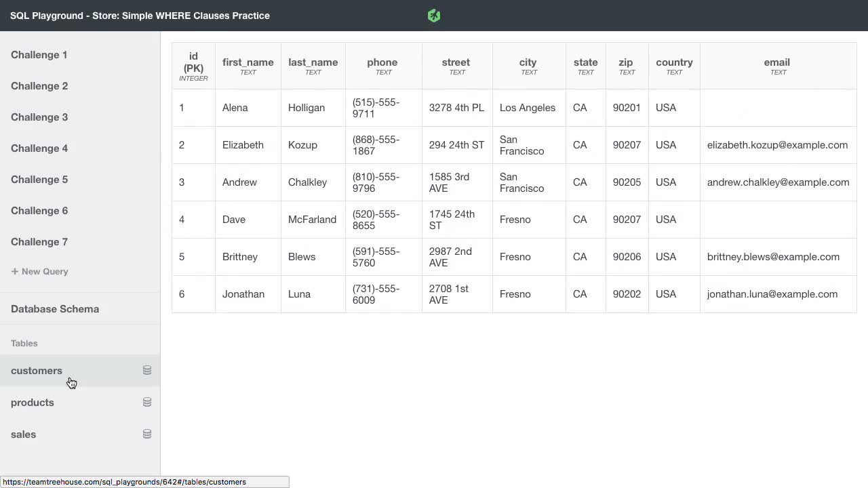Image resolution: width=868 pixels, height=488 pixels.
Task: Click the Treehouse logo in the title bar
Action: click(433, 15)
